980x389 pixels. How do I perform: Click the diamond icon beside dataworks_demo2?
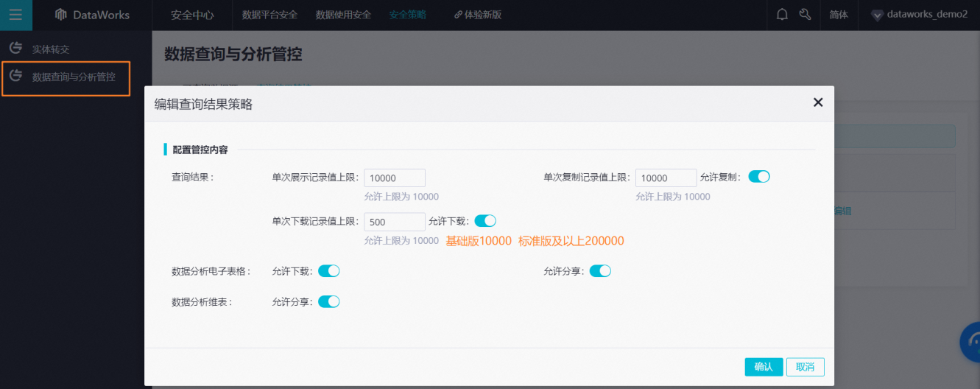pyautogui.click(x=876, y=15)
